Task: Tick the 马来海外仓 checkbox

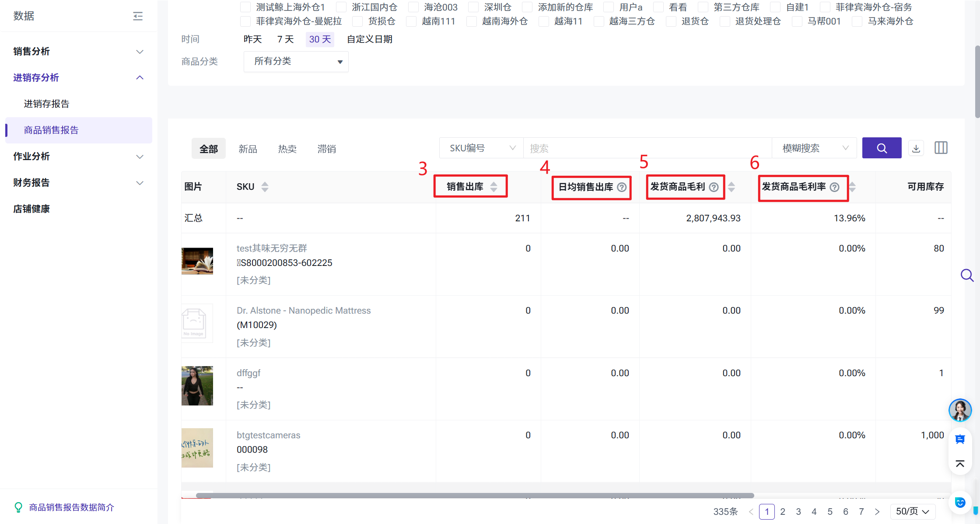Action: (857, 21)
